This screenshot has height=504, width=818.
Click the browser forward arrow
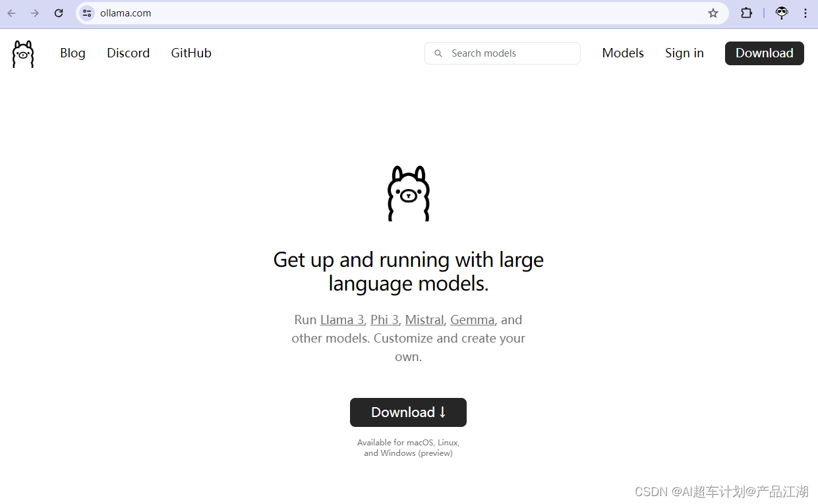point(35,13)
